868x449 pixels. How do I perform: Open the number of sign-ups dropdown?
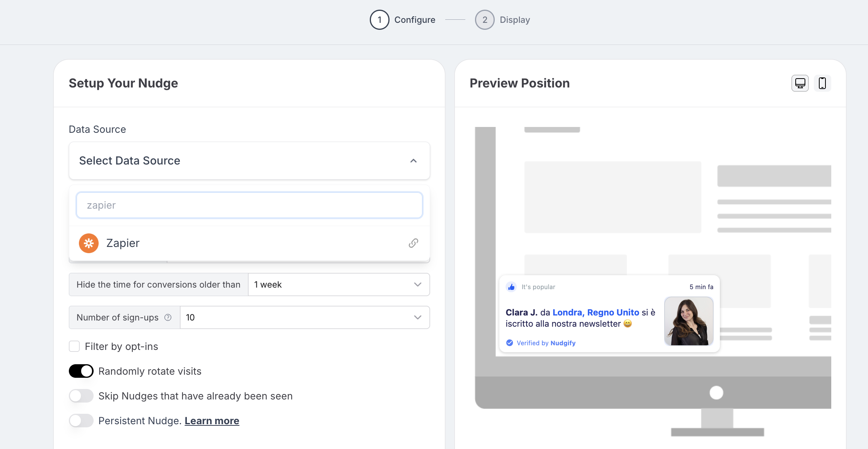pos(304,317)
